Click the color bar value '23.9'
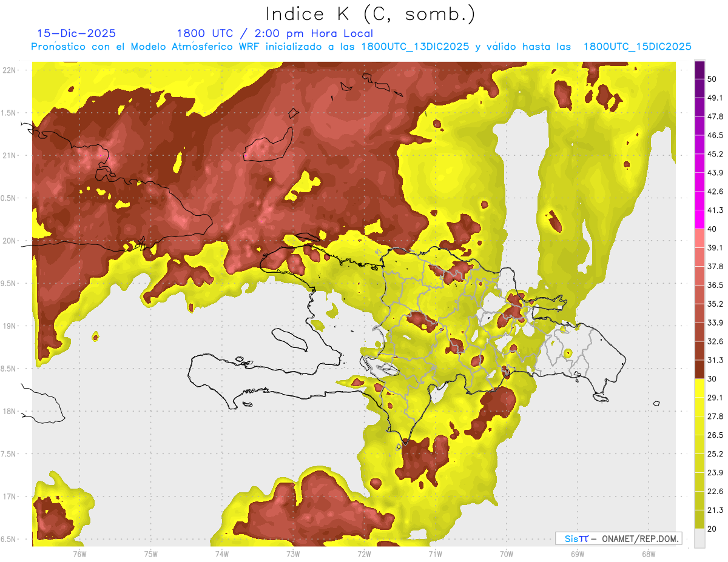728x562 pixels. tap(715, 473)
